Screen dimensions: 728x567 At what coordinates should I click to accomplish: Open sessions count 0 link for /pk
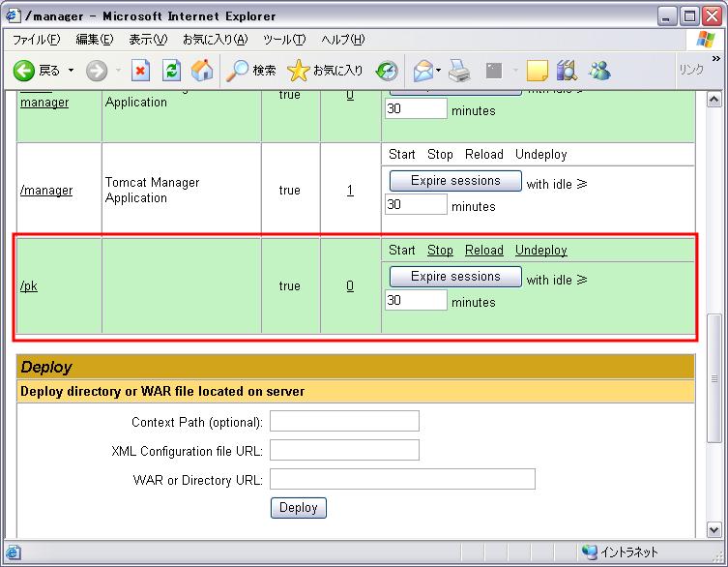[x=350, y=285]
